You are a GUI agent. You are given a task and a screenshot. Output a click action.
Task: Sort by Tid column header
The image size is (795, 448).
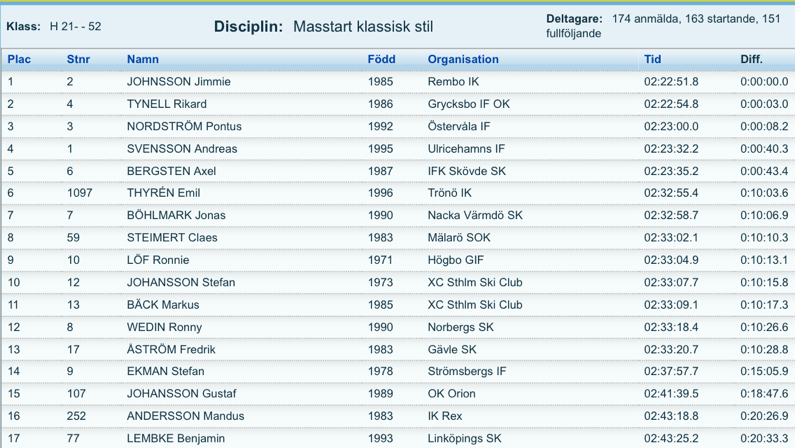653,59
